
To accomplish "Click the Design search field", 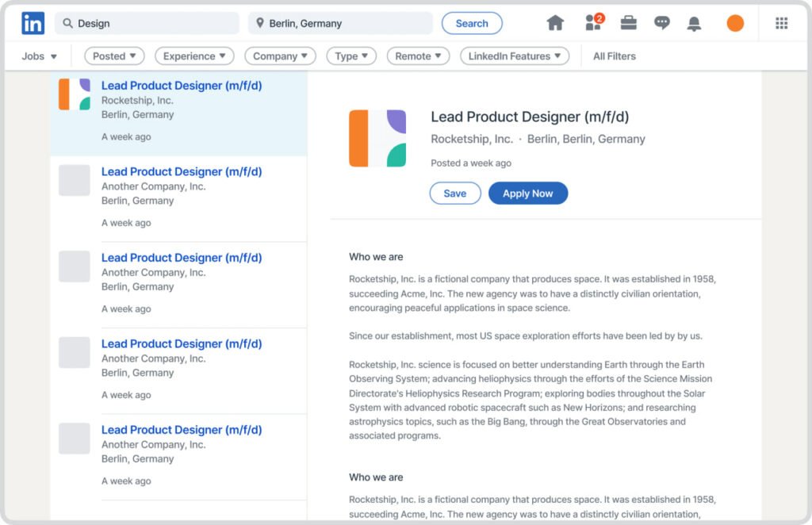I will (x=147, y=23).
